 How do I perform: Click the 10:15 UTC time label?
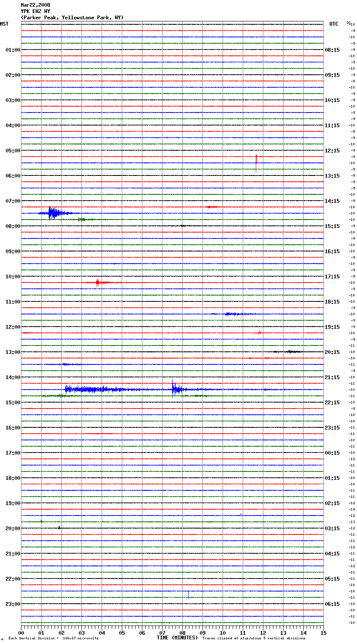coord(332,100)
